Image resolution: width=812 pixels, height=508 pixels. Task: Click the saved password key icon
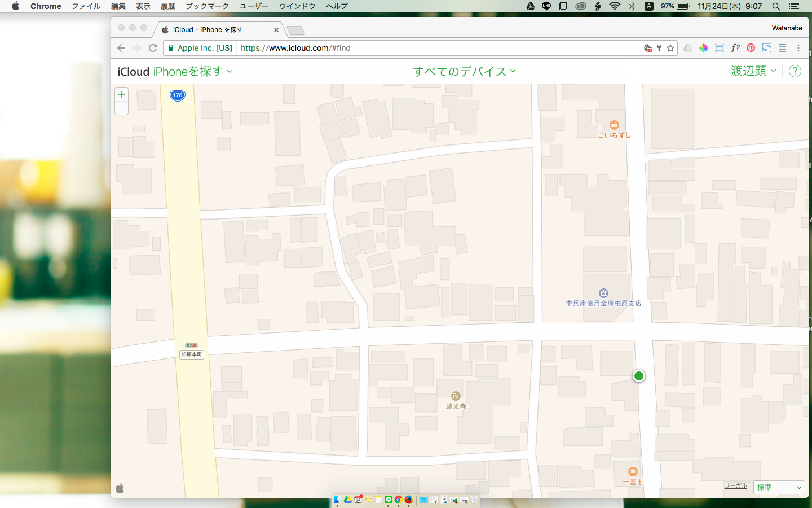click(x=659, y=48)
